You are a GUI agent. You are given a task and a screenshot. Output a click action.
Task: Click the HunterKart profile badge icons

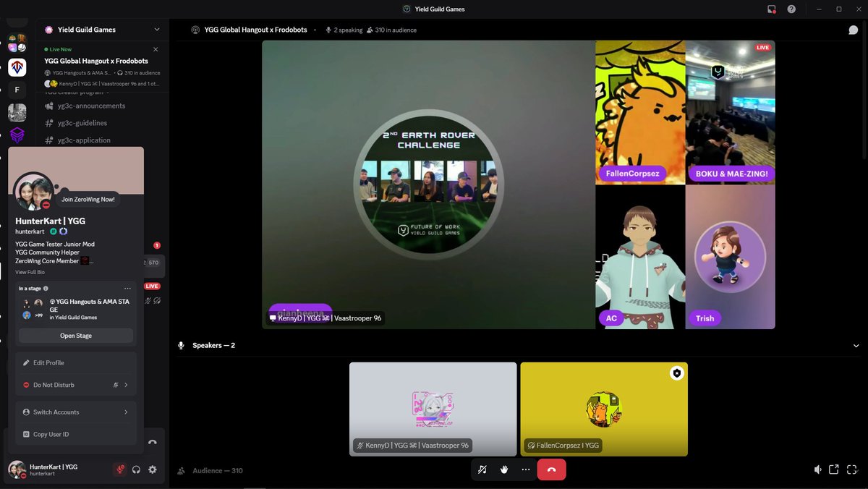click(59, 231)
